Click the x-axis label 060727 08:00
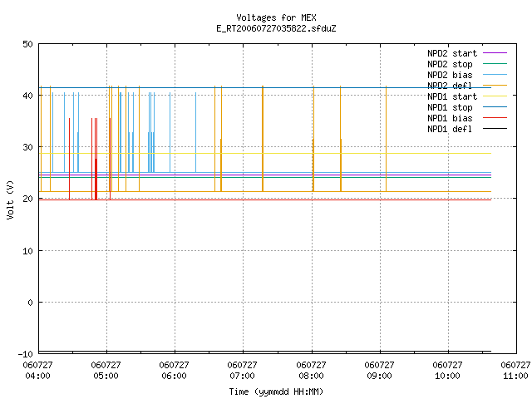532x399 pixels. click(311, 371)
